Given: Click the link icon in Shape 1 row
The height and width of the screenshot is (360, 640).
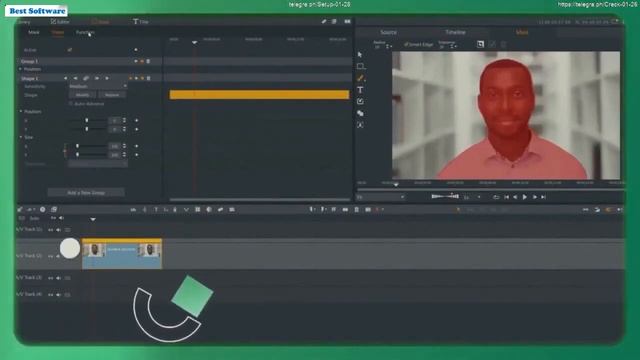Looking at the screenshot, I should 86,78.
